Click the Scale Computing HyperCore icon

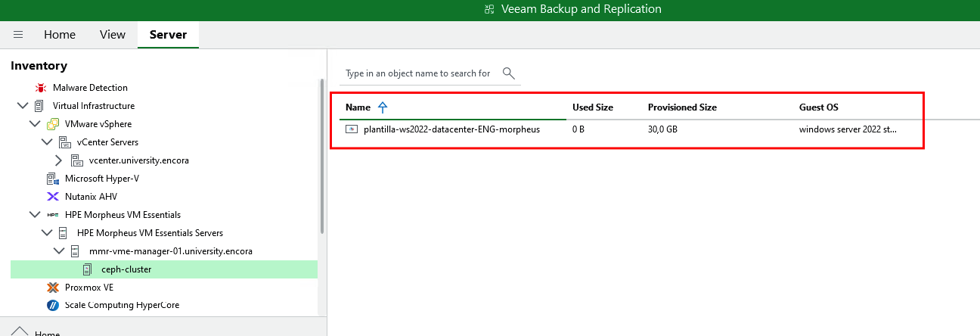click(x=53, y=306)
